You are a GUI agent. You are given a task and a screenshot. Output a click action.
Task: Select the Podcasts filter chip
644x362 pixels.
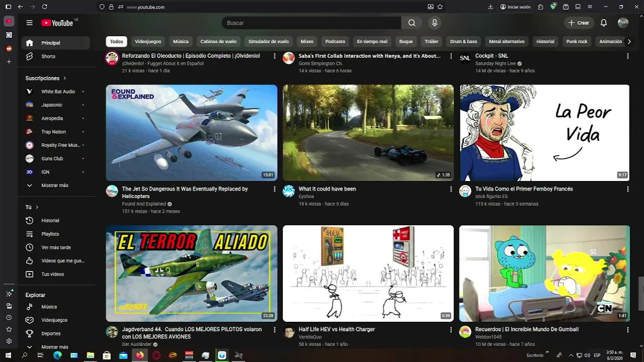(x=335, y=42)
